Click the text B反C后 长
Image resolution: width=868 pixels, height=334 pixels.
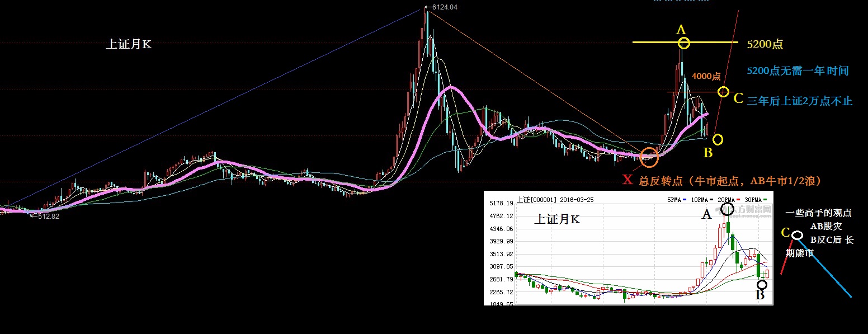832,240
